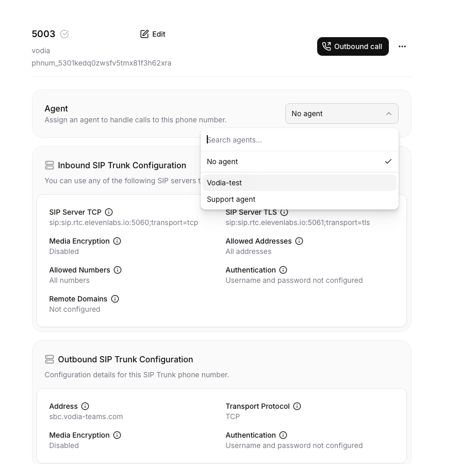Click info icon beside outbound Authentication

(x=283, y=435)
